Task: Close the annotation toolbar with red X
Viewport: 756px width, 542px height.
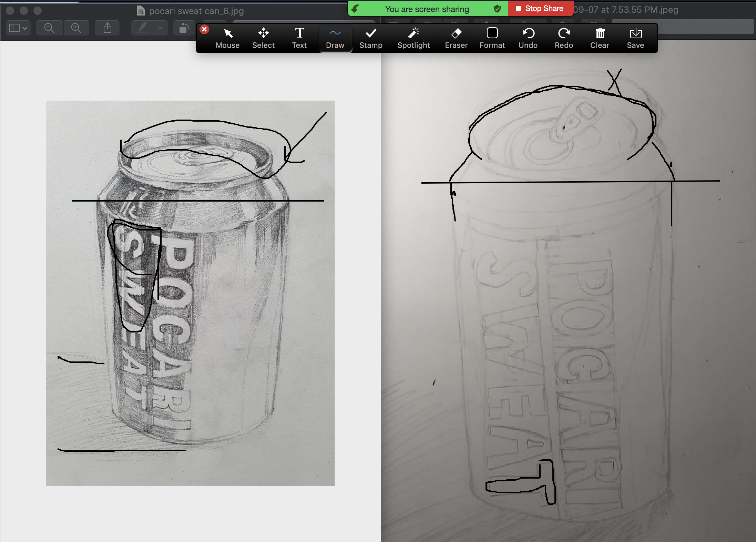Action: point(204,29)
